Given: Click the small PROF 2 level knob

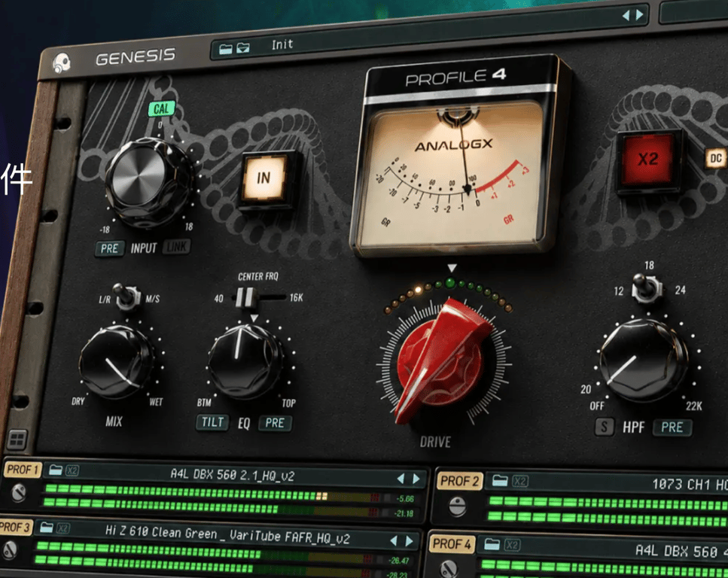Looking at the screenshot, I should [457, 506].
